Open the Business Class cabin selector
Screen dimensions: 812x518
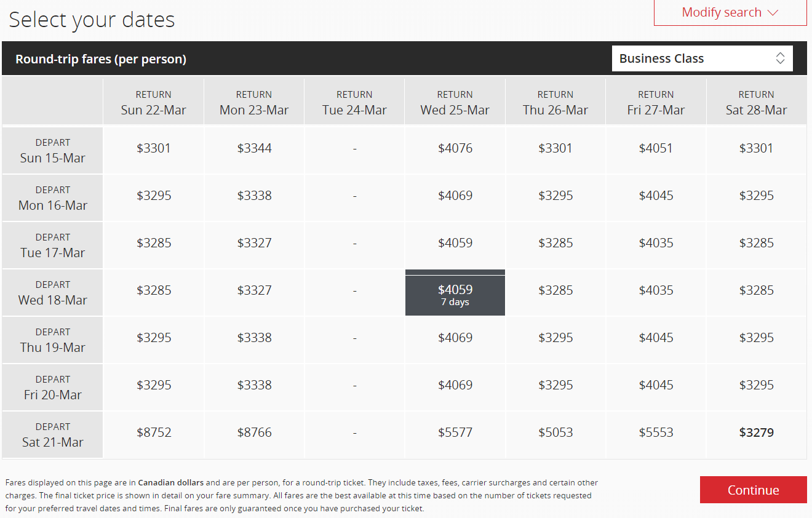702,59
